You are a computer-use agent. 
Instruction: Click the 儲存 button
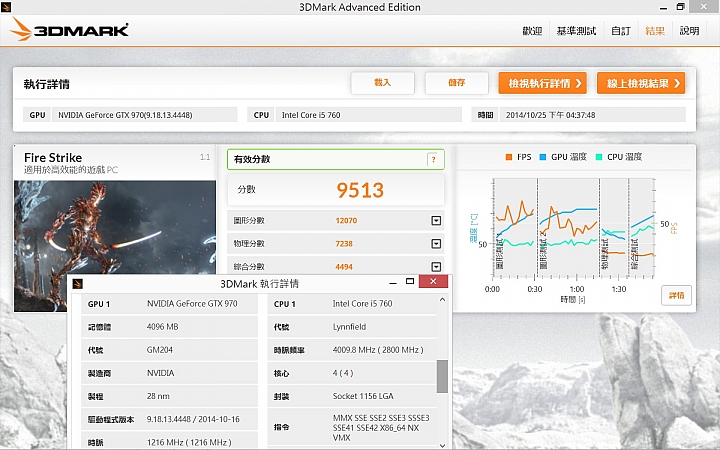coord(456,83)
